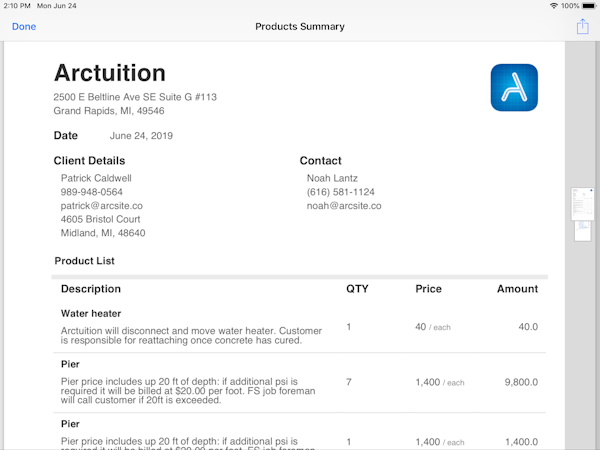
Task: Tap the battery indicator icon
Action: tap(586, 6)
